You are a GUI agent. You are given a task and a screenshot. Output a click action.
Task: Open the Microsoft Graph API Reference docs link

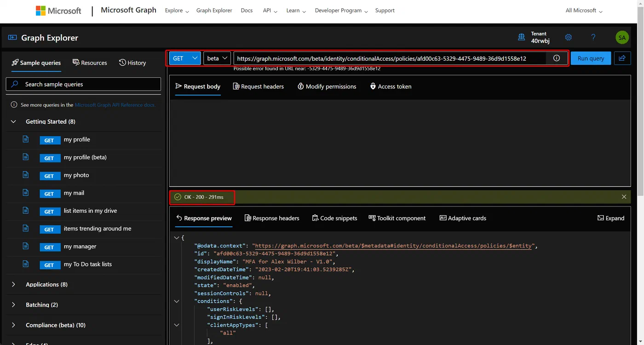pos(115,105)
